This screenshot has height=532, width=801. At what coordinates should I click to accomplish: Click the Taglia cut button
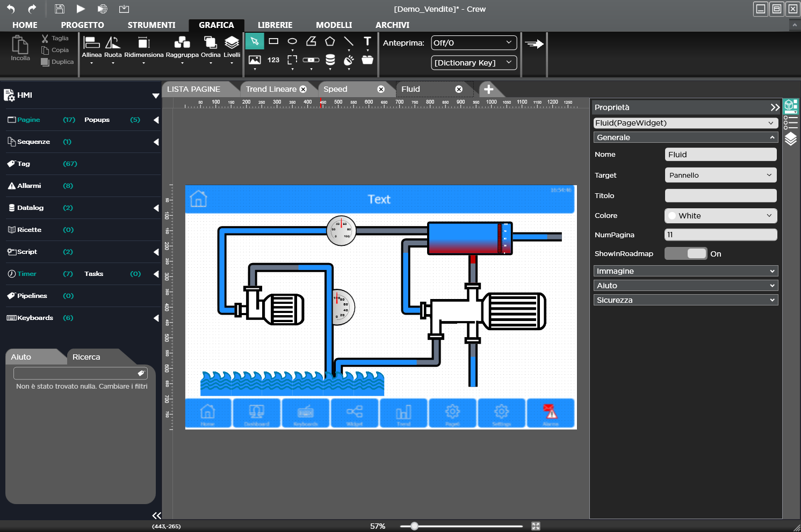coord(55,38)
